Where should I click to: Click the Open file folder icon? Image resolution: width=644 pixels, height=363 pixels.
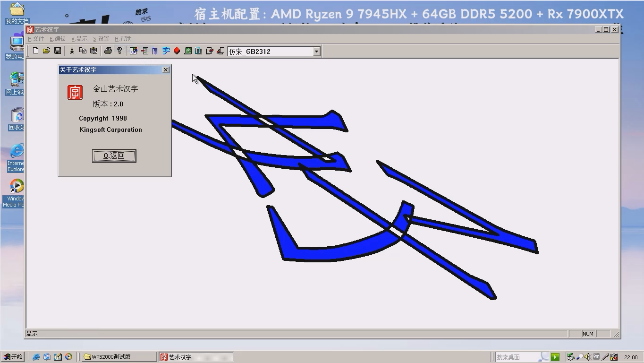46,51
